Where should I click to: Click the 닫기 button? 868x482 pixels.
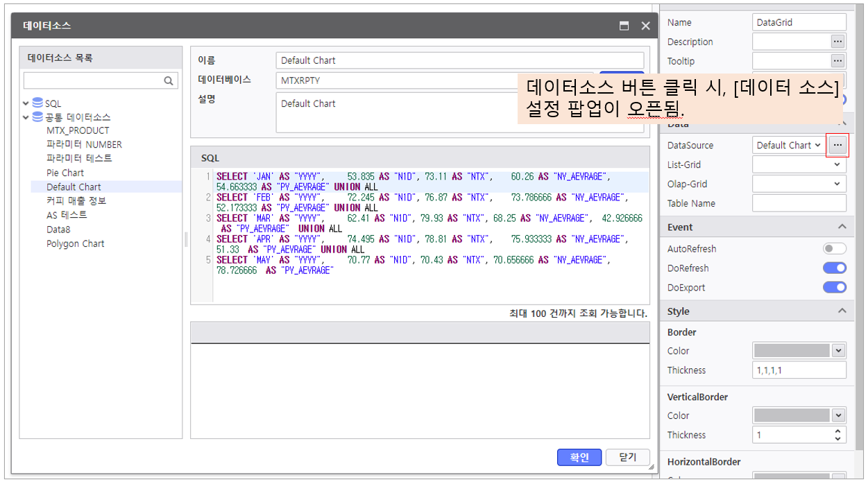(x=628, y=457)
